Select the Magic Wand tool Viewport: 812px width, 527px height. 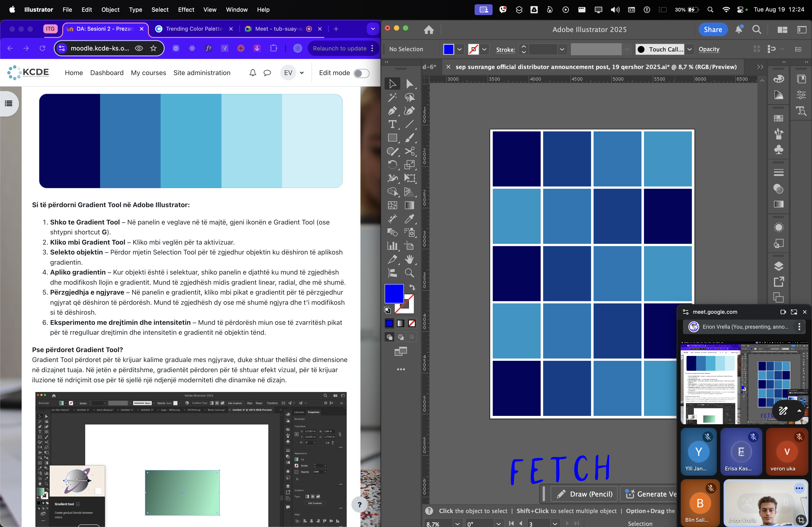(392, 98)
